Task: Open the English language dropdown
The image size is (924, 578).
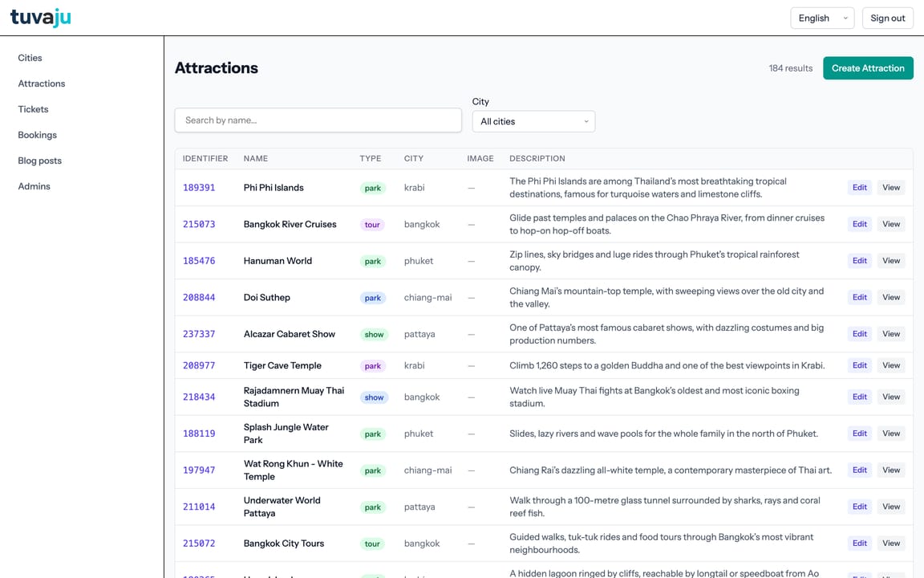Action: [x=822, y=18]
